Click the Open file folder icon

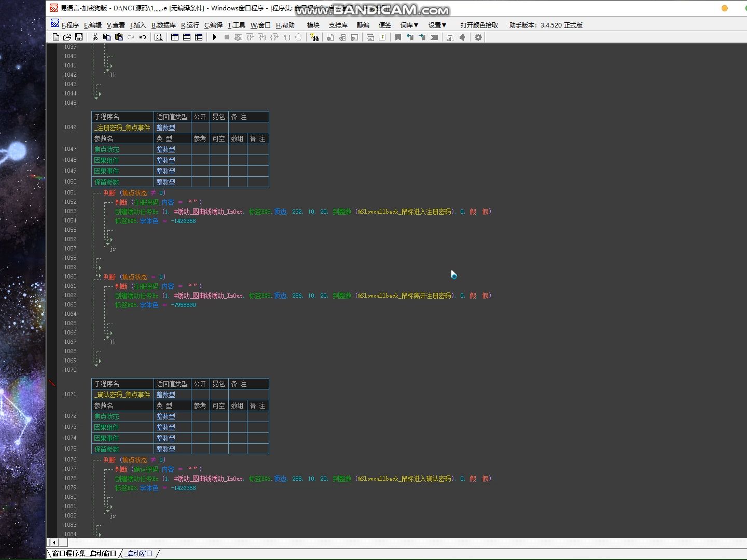point(67,37)
